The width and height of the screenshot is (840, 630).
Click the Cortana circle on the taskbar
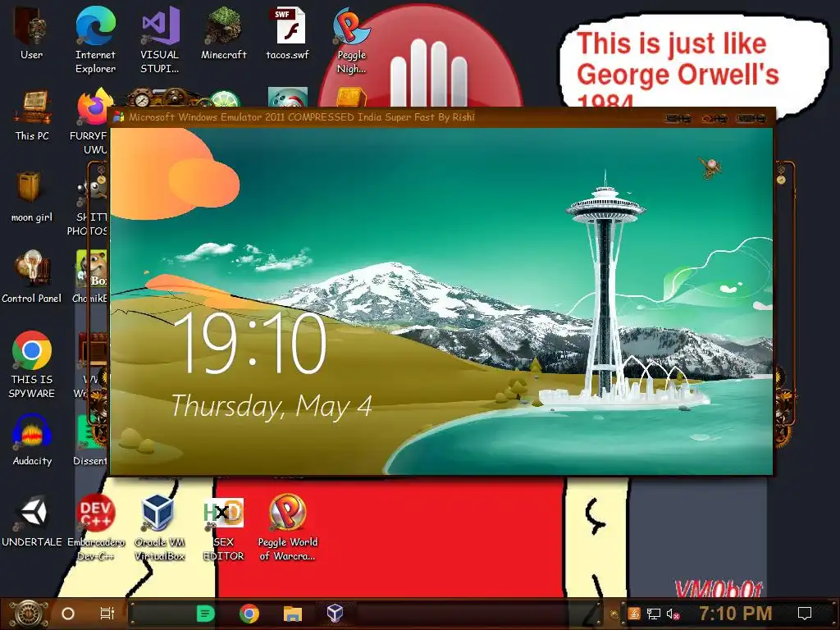68,614
